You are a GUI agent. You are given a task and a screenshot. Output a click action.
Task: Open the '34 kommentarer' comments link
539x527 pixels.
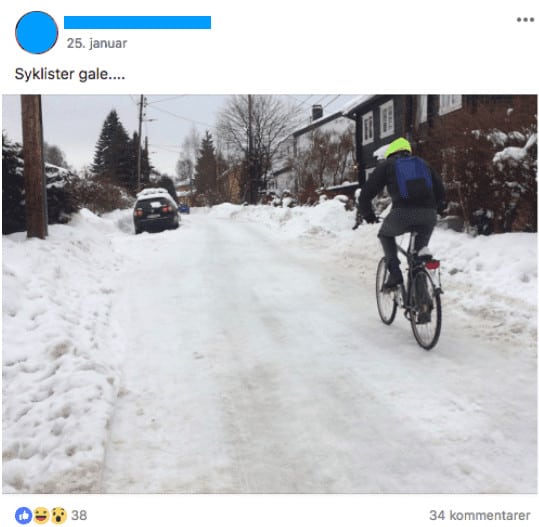coord(480,515)
